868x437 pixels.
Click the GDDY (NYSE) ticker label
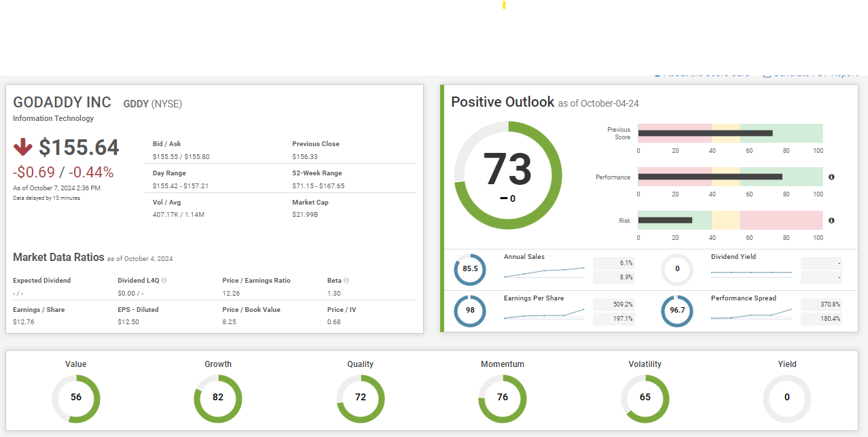coord(153,104)
